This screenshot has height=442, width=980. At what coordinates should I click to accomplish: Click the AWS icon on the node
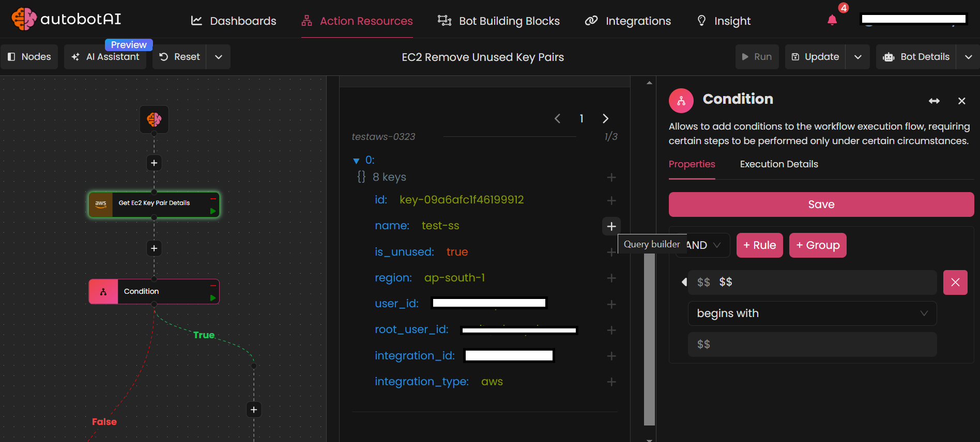click(x=101, y=204)
